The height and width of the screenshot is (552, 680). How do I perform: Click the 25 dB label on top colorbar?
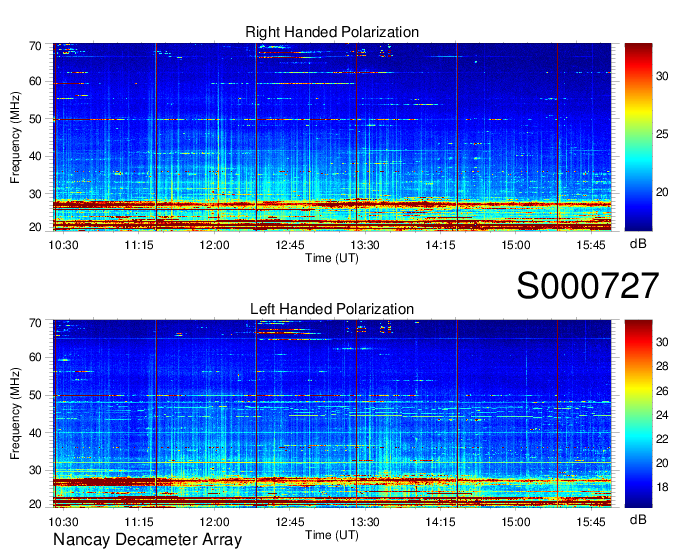tap(662, 134)
